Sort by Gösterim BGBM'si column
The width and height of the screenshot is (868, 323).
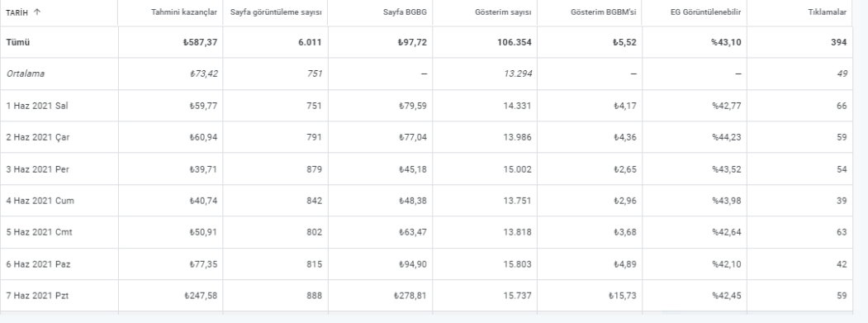point(604,12)
